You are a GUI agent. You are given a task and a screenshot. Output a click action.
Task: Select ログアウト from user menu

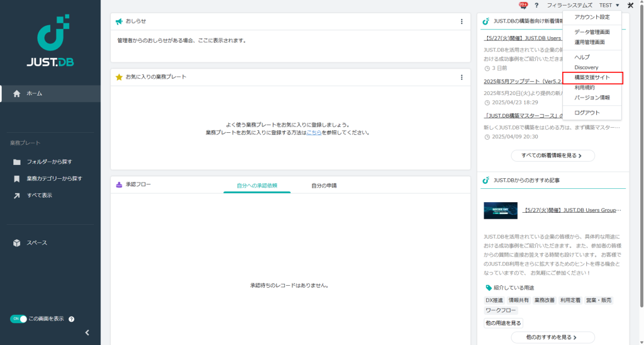tap(592, 113)
